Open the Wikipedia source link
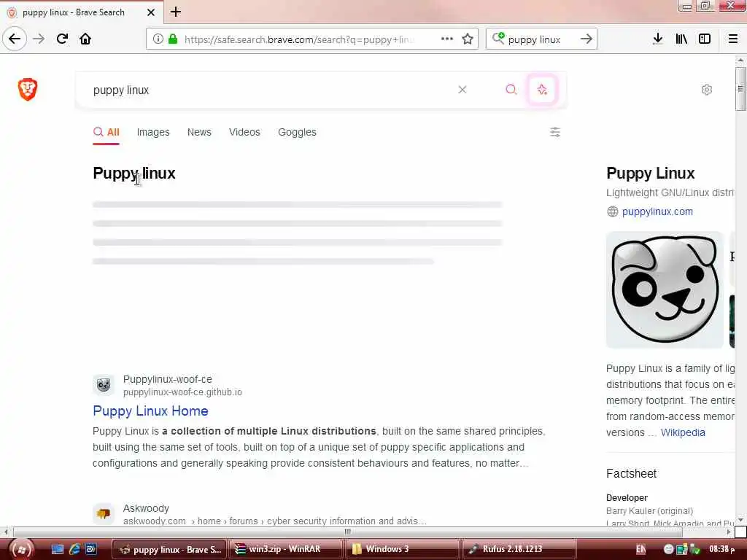The height and width of the screenshot is (560, 747). (x=683, y=432)
